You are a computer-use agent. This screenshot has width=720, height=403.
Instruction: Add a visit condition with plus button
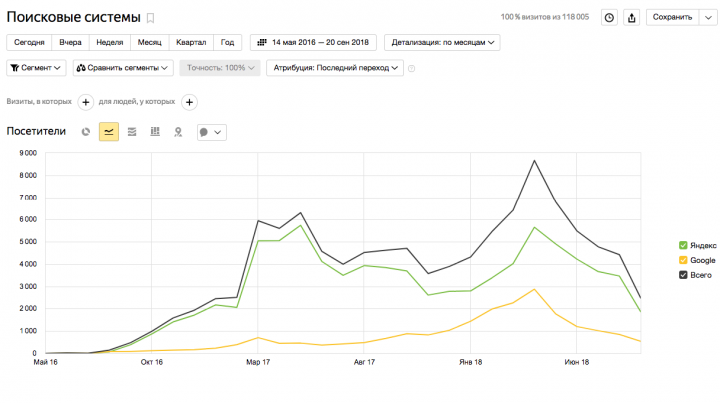click(85, 102)
